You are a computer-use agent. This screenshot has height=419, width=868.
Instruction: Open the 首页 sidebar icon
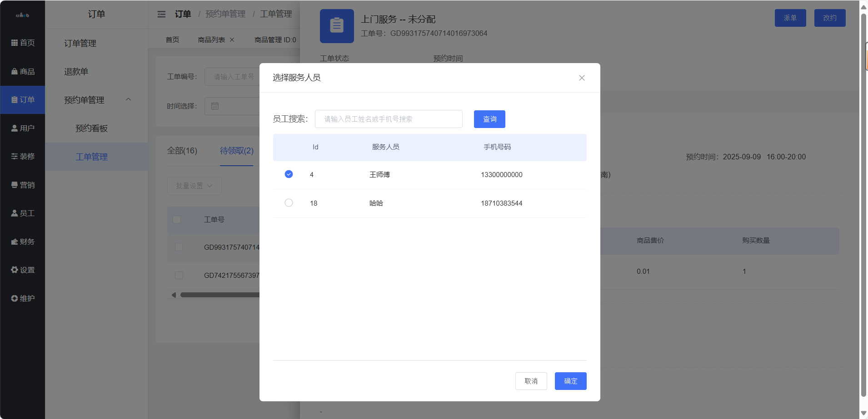[23, 42]
